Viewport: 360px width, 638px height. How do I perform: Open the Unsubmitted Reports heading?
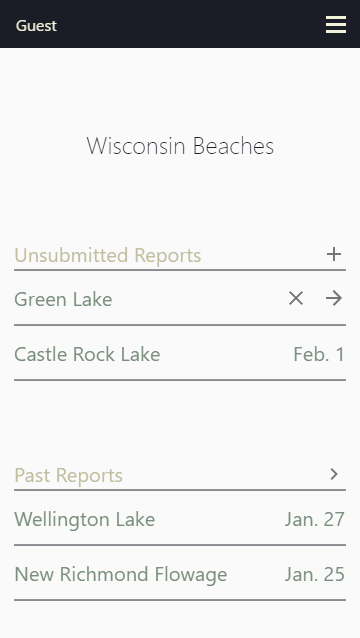click(108, 256)
